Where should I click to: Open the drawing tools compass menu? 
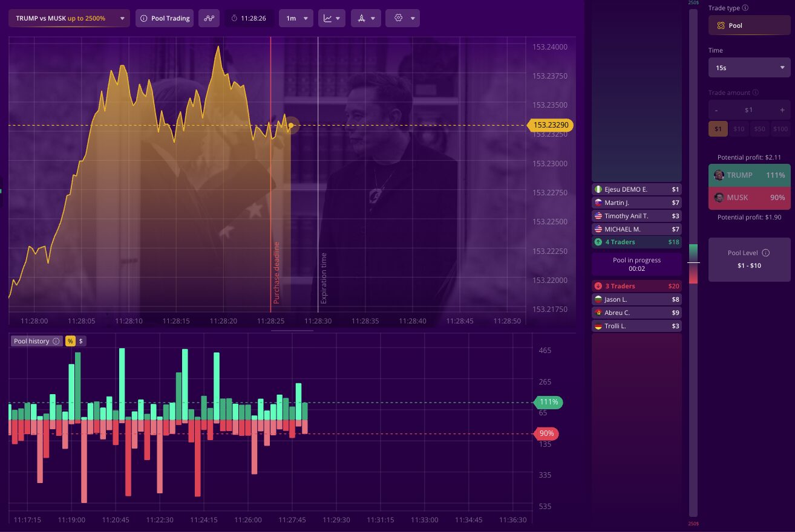(x=366, y=18)
